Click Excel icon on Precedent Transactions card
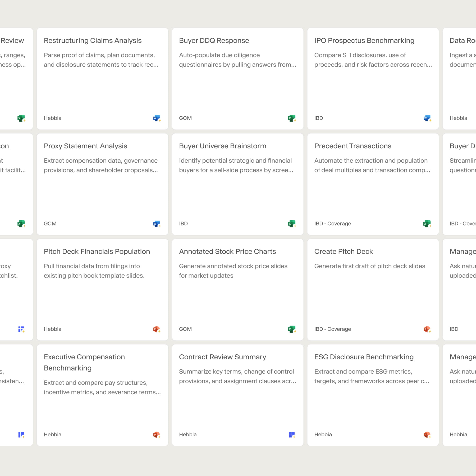The image size is (476, 476). click(x=427, y=224)
